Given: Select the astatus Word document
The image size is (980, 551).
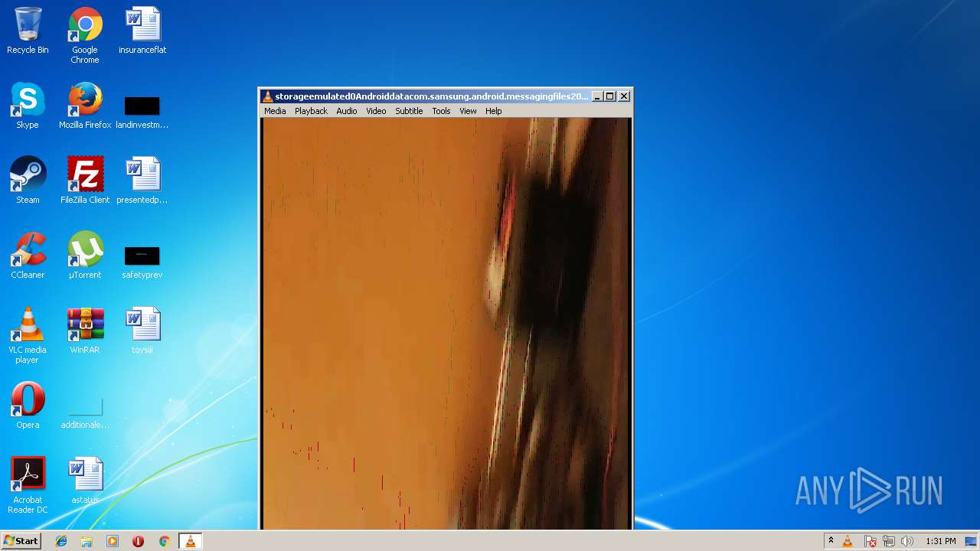Looking at the screenshot, I should pyautogui.click(x=85, y=481).
